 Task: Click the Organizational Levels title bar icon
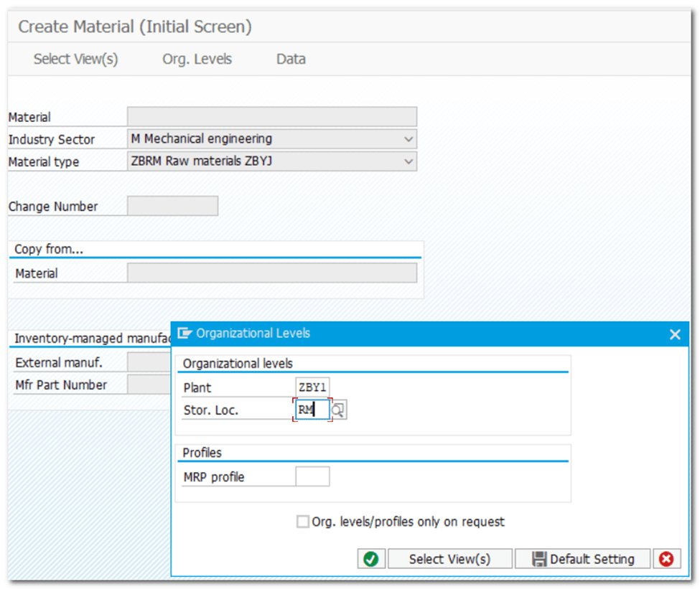(x=185, y=334)
